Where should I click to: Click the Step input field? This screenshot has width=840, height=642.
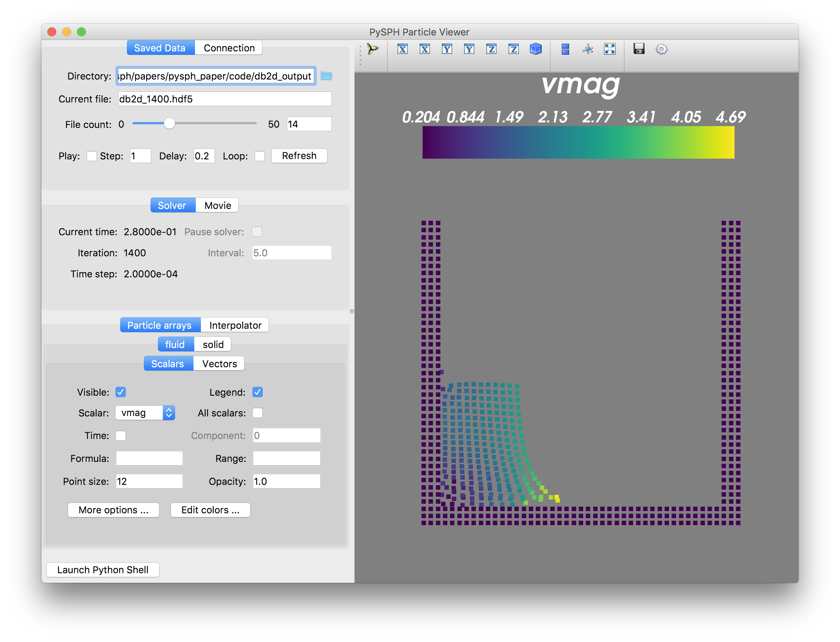[140, 156]
